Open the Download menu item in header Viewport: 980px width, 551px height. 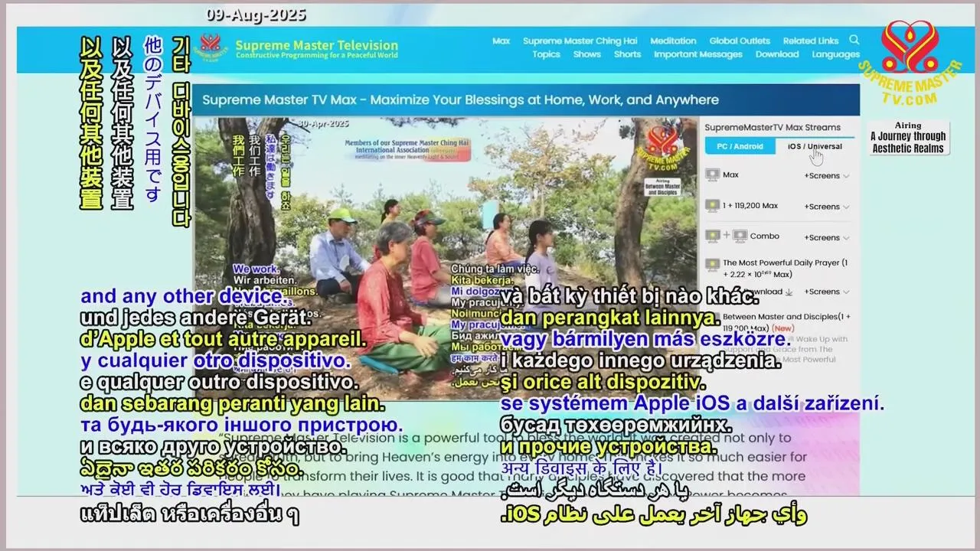pos(777,54)
